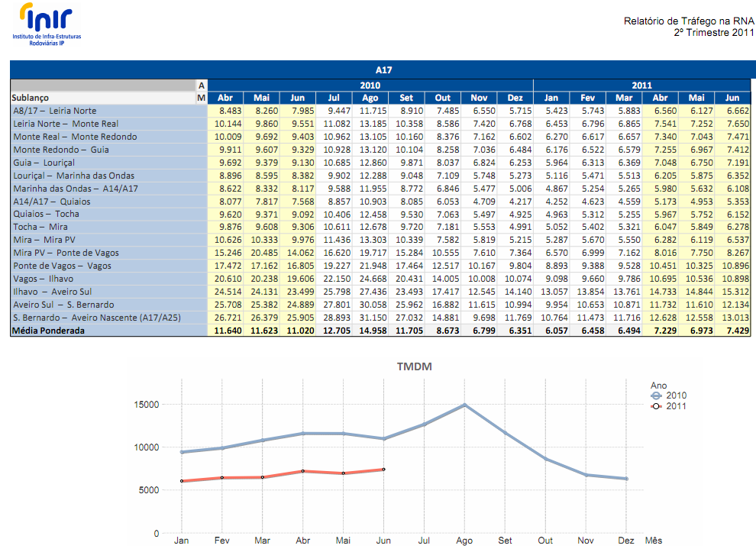Image resolution: width=756 pixels, height=552 pixels.
Task: Click the 'Jan' column header under 2011
Action: coord(551,98)
